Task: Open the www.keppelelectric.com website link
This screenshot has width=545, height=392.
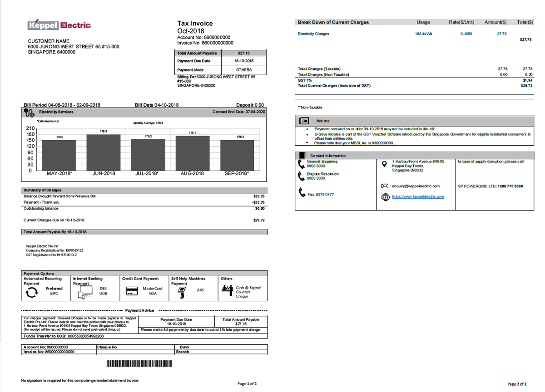Action: pyautogui.click(x=418, y=196)
